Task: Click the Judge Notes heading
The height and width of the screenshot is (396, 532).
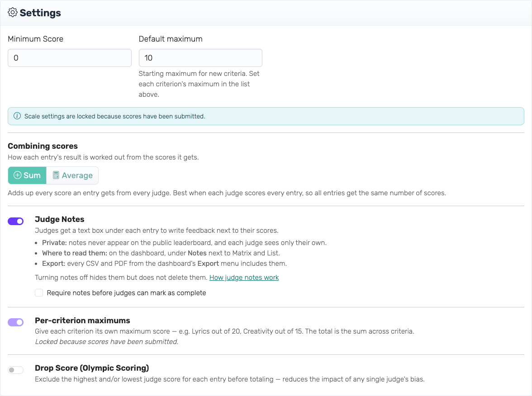Action: pos(60,219)
